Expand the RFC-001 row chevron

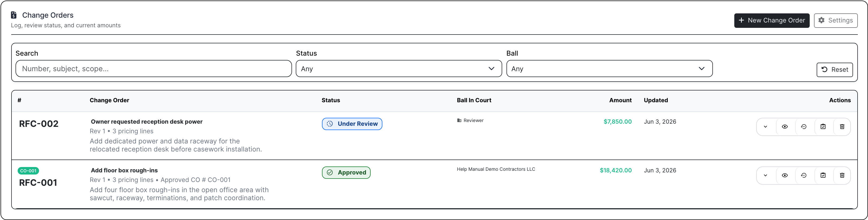(765, 175)
